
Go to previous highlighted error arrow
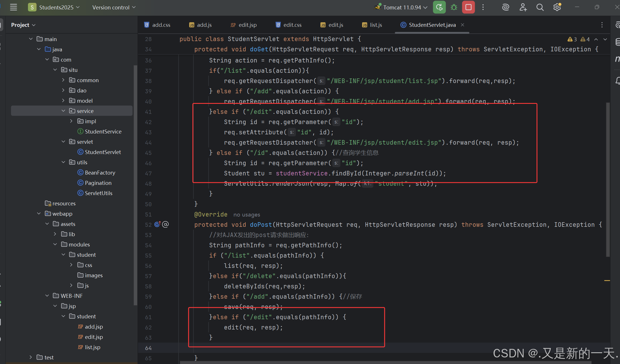click(596, 39)
